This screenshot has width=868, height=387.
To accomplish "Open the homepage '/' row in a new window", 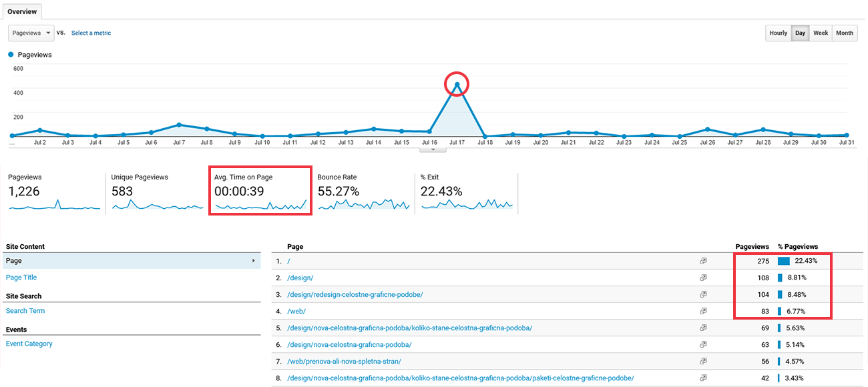I will pyautogui.click(x=703, y=261).
